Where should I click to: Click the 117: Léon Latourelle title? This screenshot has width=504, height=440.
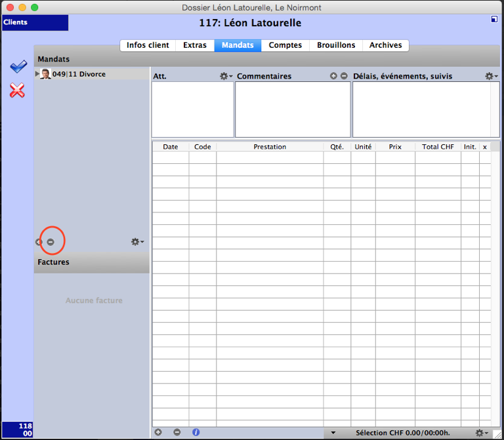coord(250,23)
